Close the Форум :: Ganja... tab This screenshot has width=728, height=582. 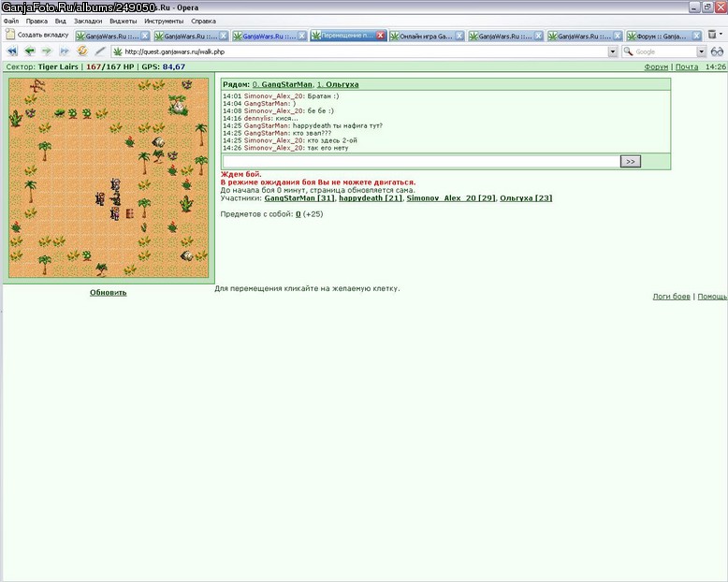pyautogui.click(x=696, y=36)
